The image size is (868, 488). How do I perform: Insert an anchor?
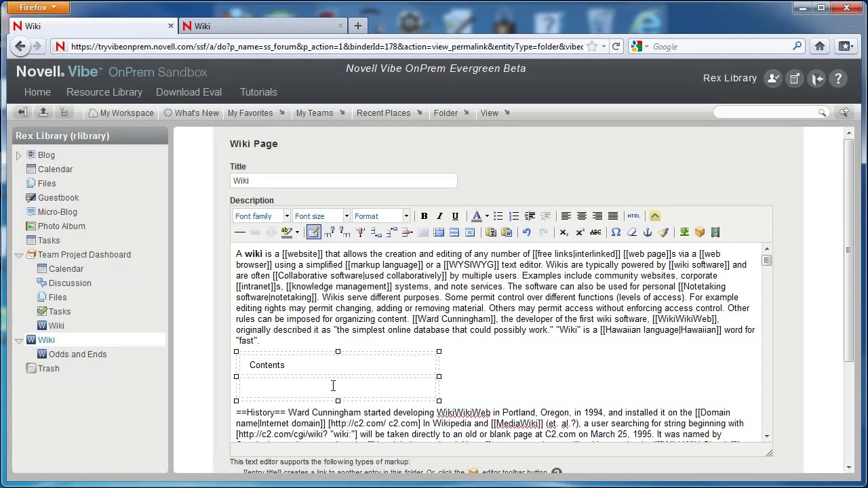tap(648, 232)
